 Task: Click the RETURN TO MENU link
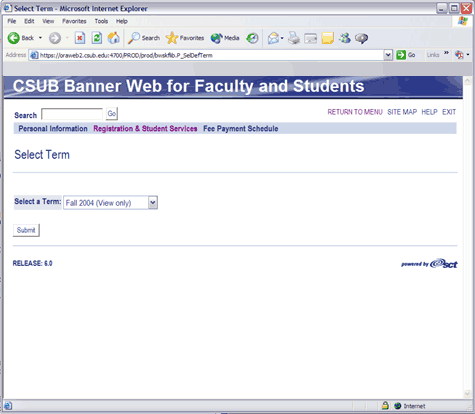click(355, 112)
